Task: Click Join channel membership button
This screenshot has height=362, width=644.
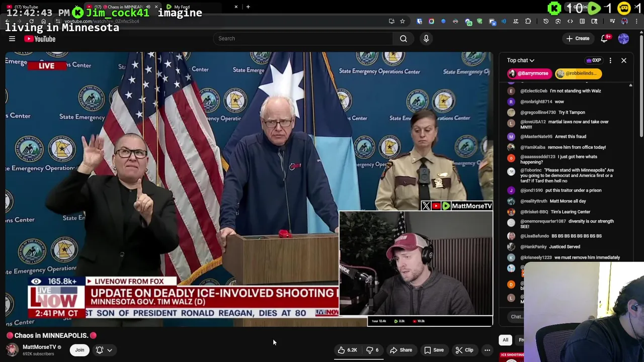Action: coord(79,350)
